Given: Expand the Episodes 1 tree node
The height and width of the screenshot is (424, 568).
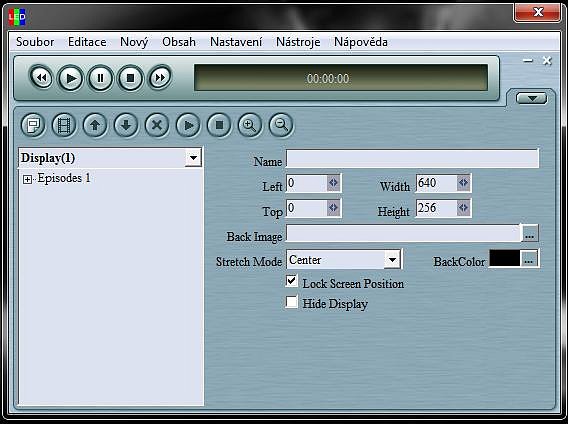Looking at the screenshot, I should (27, 179).
